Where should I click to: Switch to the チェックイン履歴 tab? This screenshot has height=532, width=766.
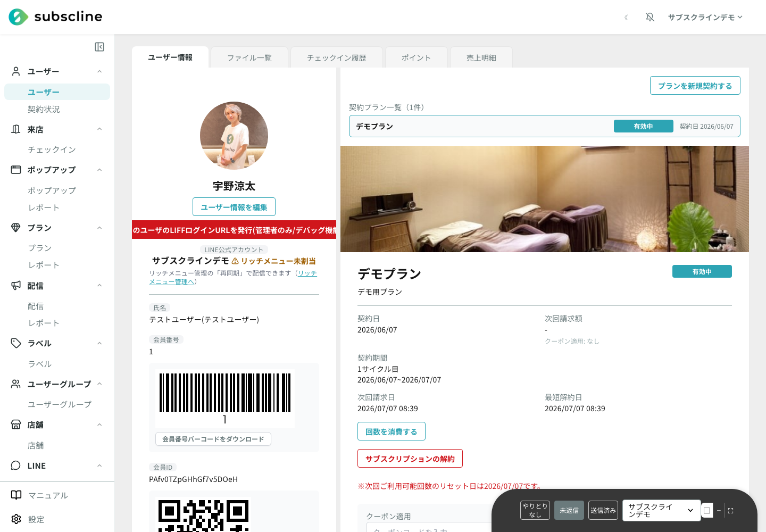tap(337, 57)
